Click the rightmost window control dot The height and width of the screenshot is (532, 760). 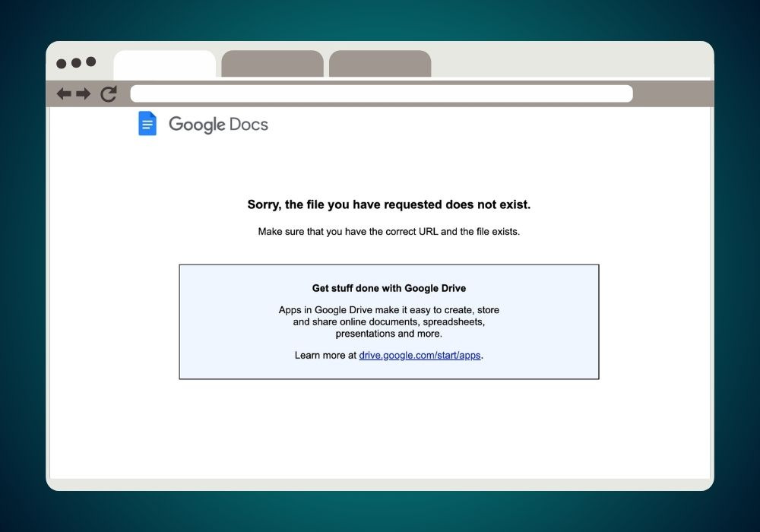[x=90, y=62]
